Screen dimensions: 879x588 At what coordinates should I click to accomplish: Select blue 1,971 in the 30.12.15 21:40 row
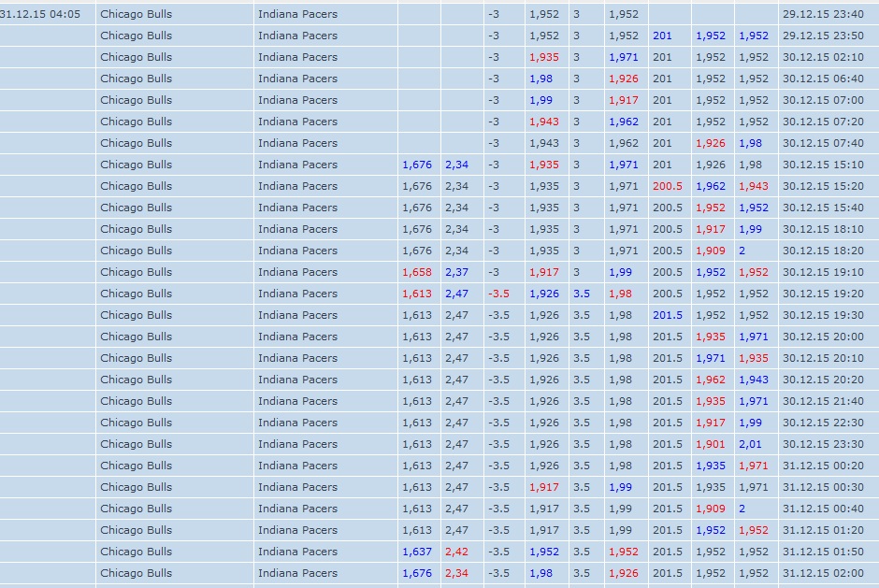point(754,401)
